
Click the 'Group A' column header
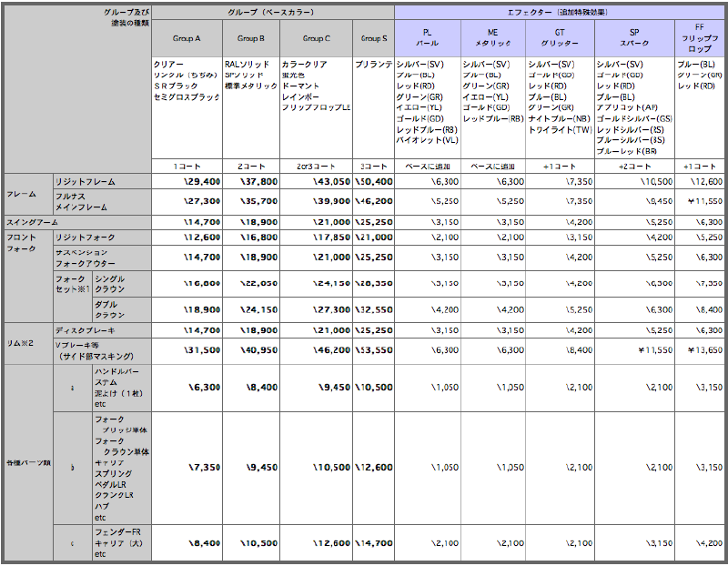(x=187, y=38)
